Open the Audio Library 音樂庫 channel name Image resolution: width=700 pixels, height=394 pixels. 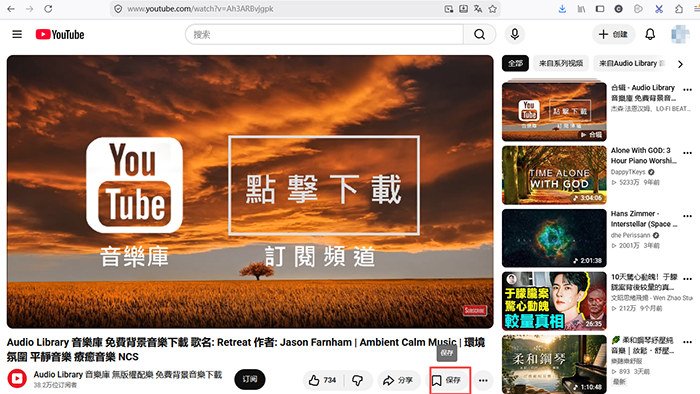(x=128, y=375)
